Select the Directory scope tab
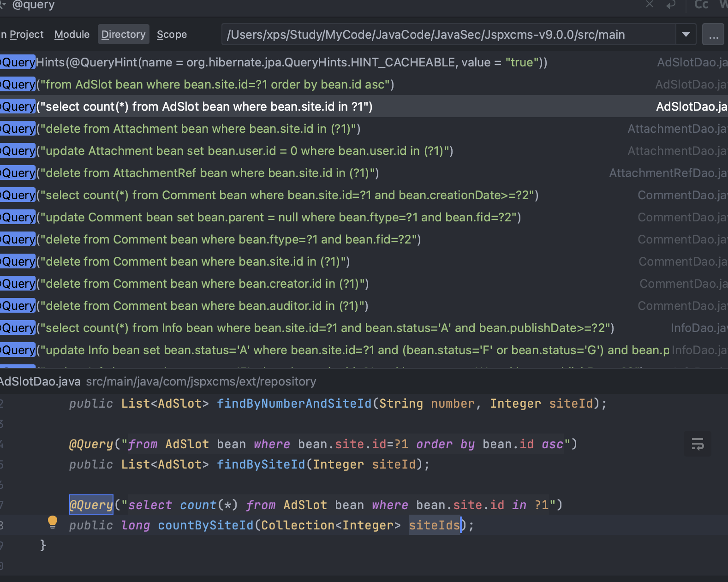The image size is (728, 582). tap(123, 35)
